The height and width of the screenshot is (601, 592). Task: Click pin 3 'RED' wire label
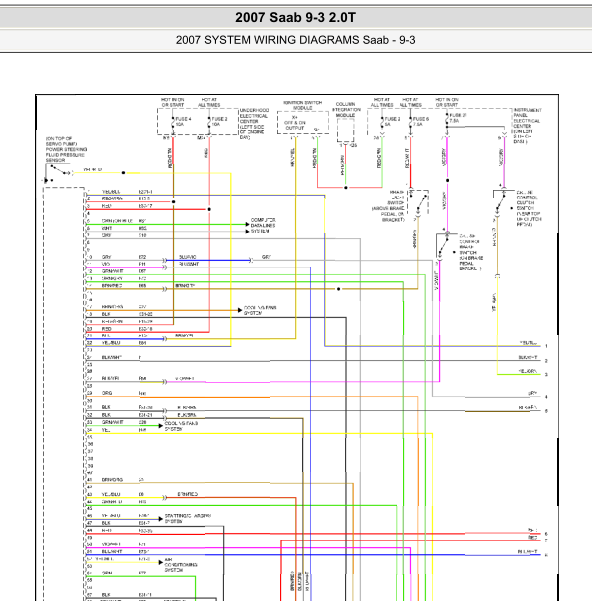(x=107, y=206)
